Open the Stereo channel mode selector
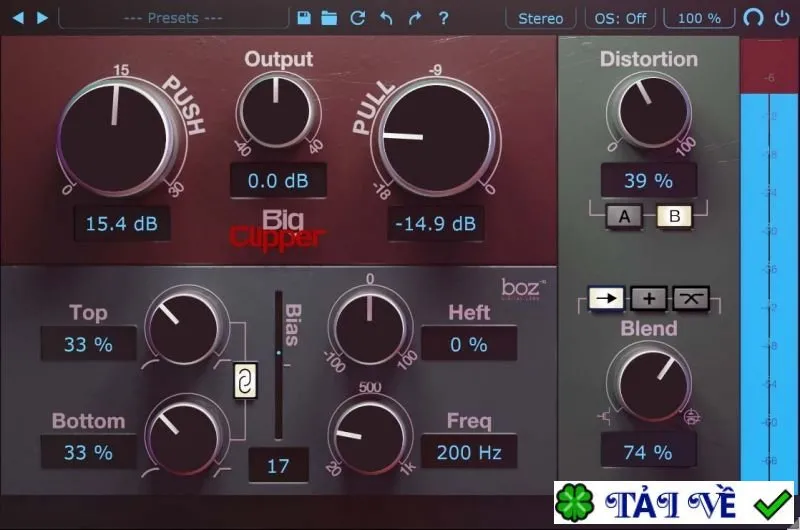The height and width of the screenshot is (530, 800). (541, 18)
